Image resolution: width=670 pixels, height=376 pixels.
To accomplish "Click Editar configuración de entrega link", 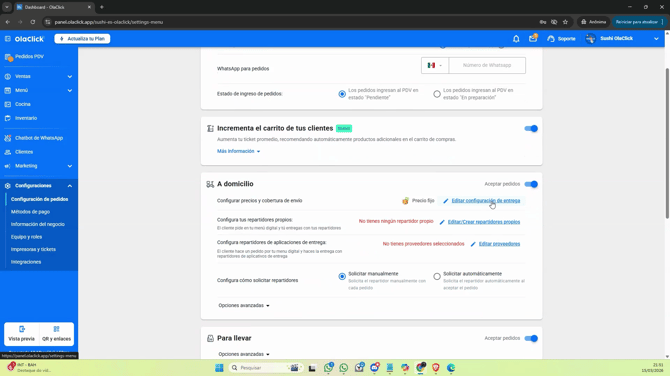I will click(x=486, y=201).
